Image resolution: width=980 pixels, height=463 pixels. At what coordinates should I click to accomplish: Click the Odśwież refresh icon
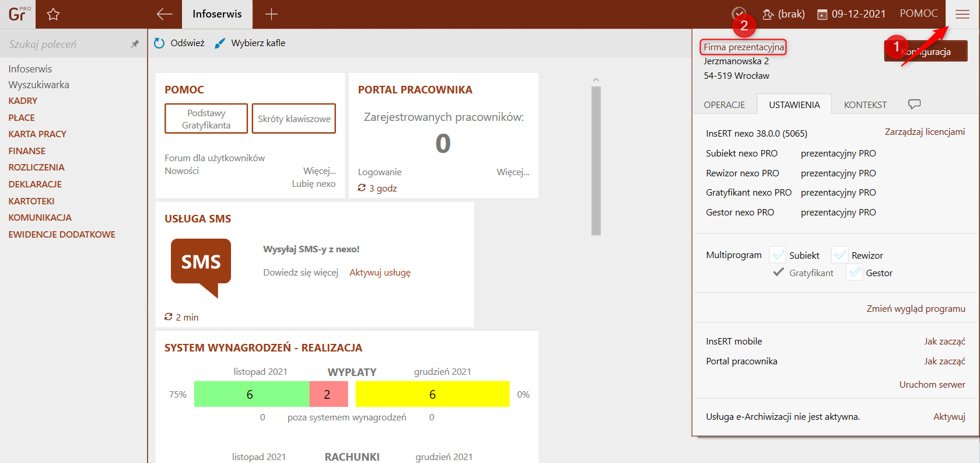[x=159, y=43]
